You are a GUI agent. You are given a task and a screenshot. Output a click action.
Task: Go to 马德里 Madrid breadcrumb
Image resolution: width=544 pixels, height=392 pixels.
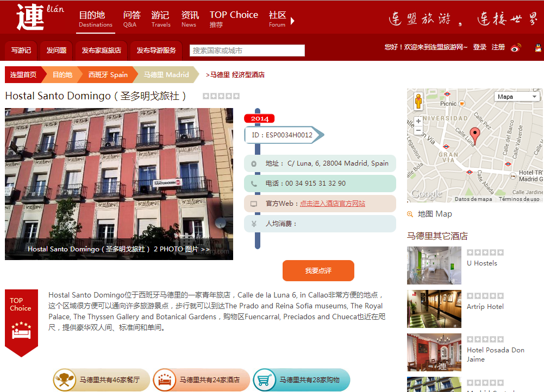(166, 74)
